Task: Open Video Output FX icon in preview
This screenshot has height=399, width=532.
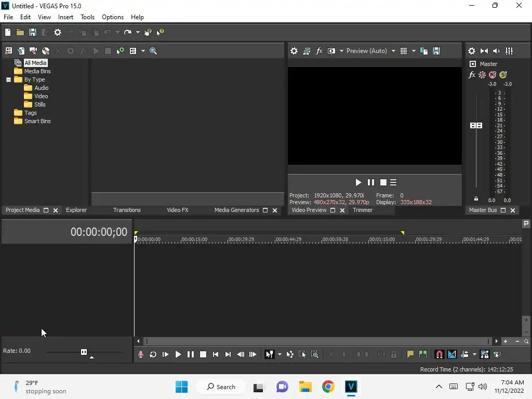Action: pos(319,51)
